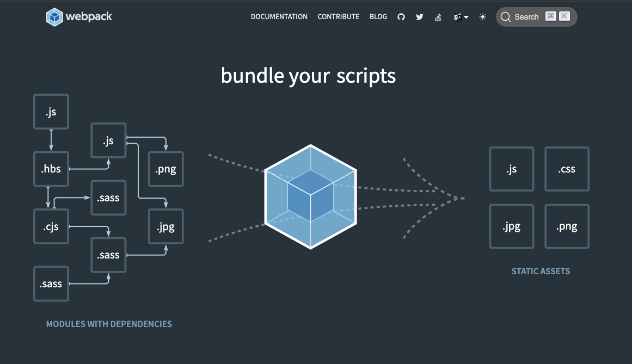Click the large central webpack cube
The width and height of the screenshot is (632, 364).
coord(310,197)
